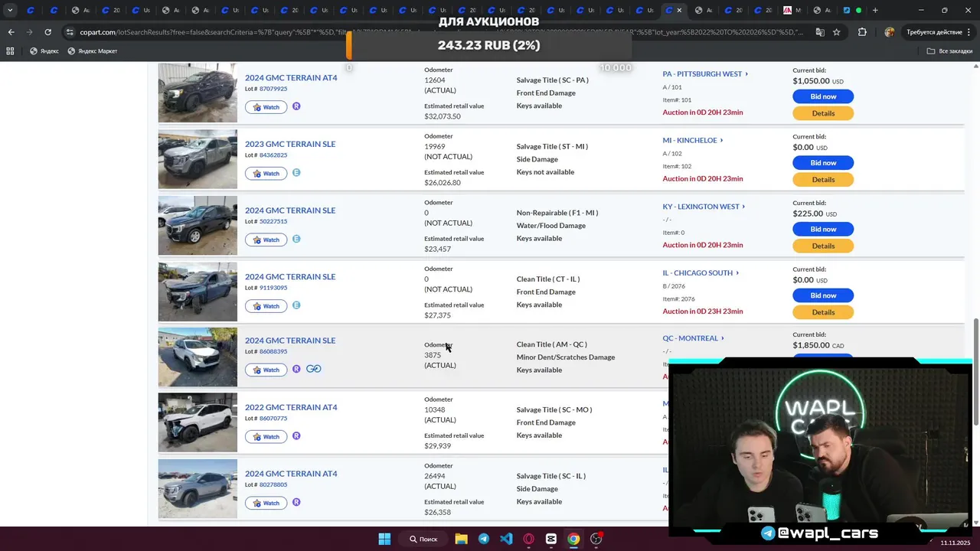Expand the PA - Pittsburgh West location arrow

coord(746,74)
